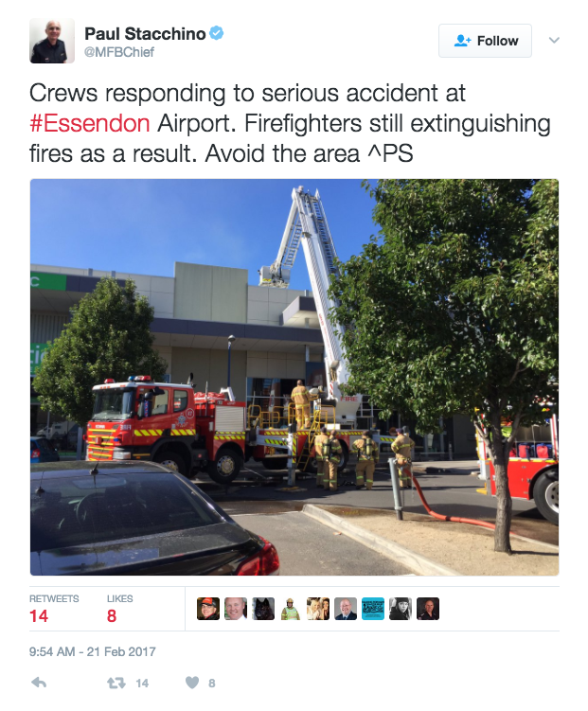
Task: Open the firefighter in yellow vest avatar
Action: [x=291, y=609]
